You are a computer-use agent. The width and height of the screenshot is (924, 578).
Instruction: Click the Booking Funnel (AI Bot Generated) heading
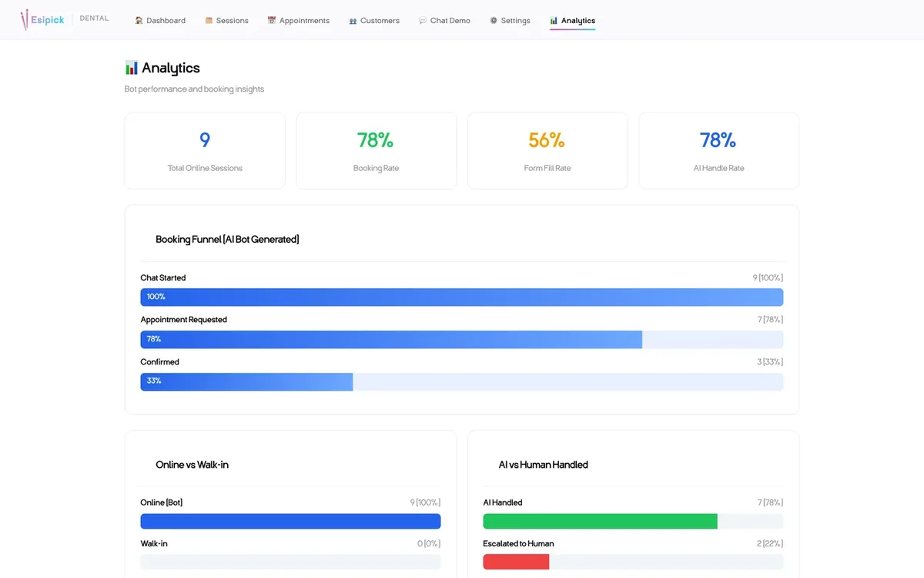[227, 240]
